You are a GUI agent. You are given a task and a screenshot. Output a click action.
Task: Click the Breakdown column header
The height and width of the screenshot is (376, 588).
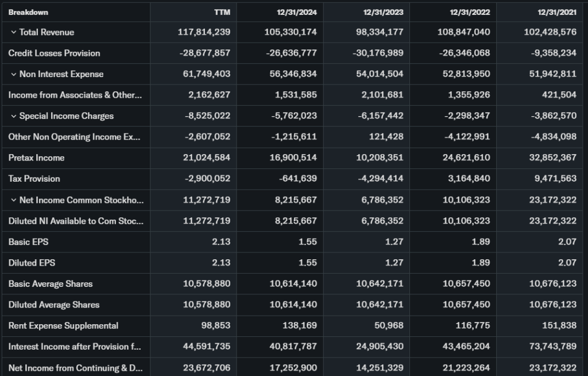click(x=28, y=12)
